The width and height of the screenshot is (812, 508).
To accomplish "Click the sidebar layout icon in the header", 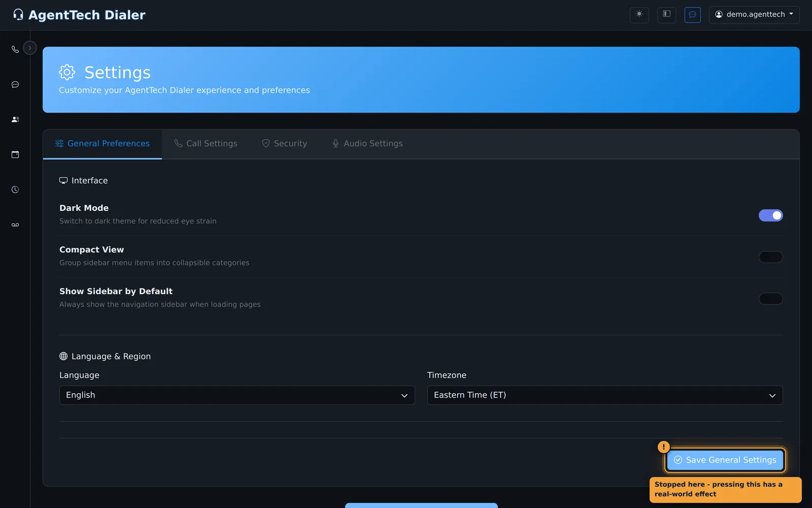I will pos(667,14).
